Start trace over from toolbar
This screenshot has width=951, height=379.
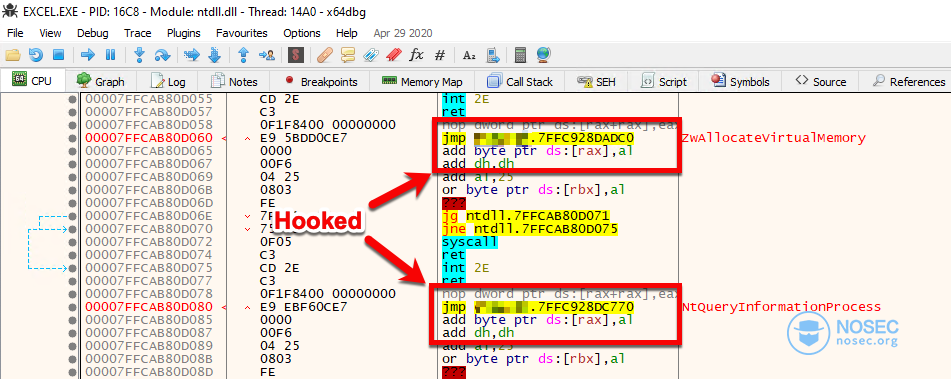tap(214, 55)
